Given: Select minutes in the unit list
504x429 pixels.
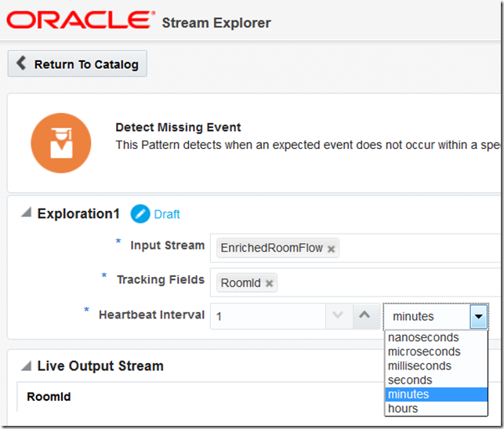Looking at the screenshot, I should (x=436, y=394).
